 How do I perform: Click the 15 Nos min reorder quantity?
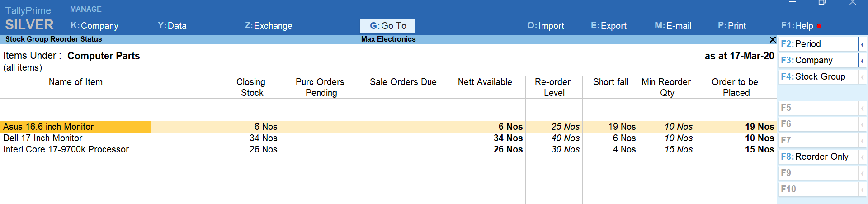679,149
